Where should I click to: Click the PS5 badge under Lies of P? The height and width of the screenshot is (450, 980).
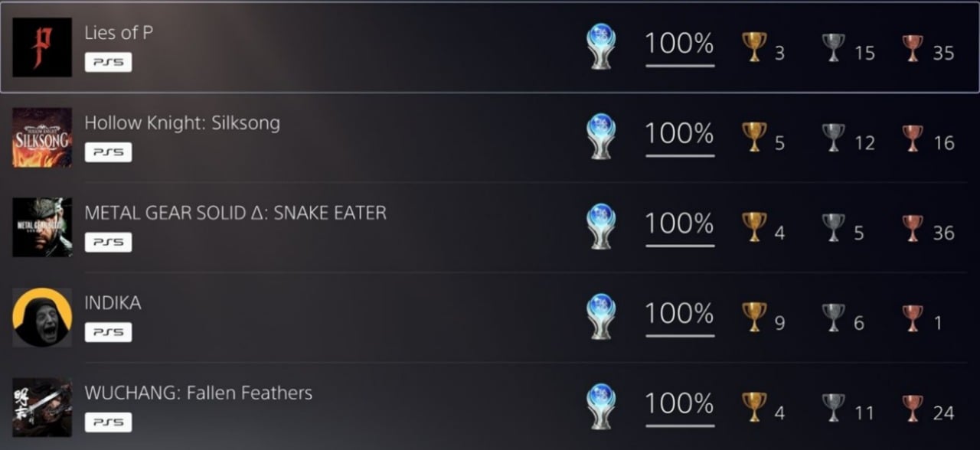[108, 62]
